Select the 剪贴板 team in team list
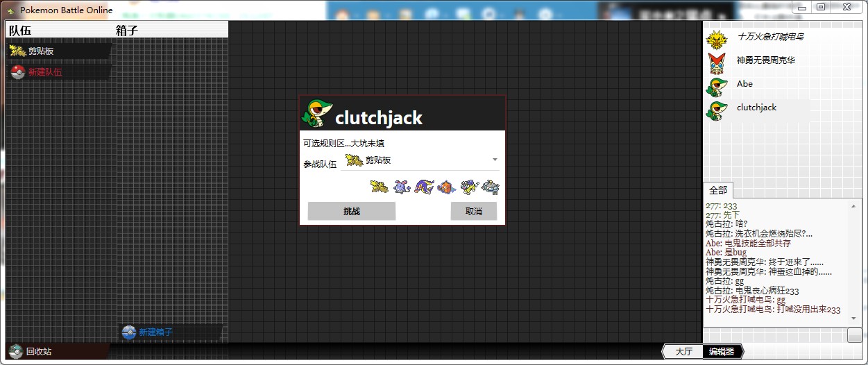 [41, 51]
